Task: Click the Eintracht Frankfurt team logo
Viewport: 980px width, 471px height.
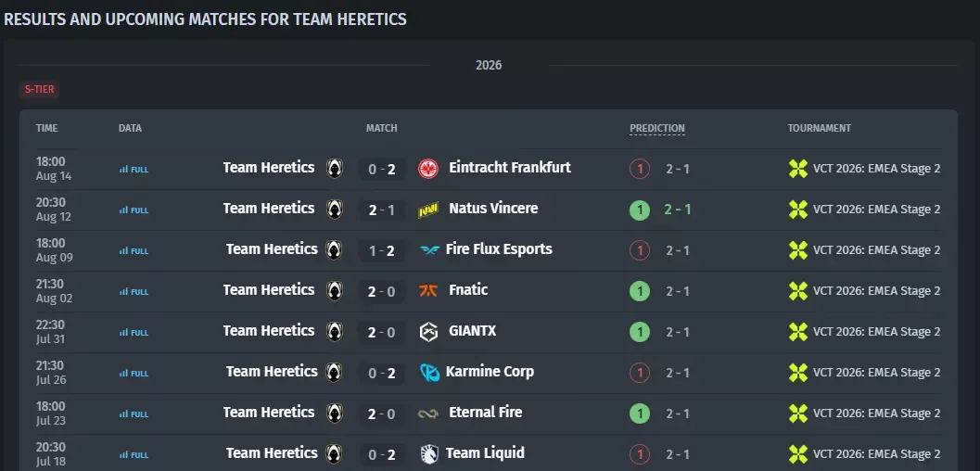Action: [428, 169]
